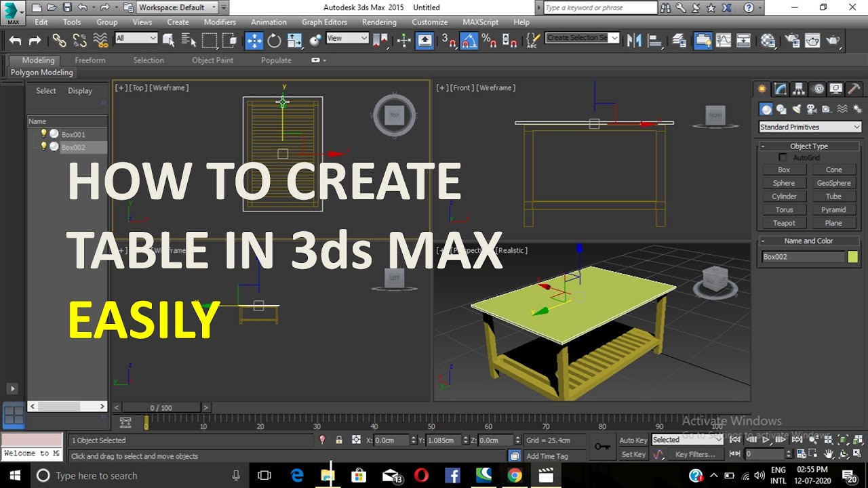Activate Select and Rotate tool
868x488 pixels.
point(274,41)
